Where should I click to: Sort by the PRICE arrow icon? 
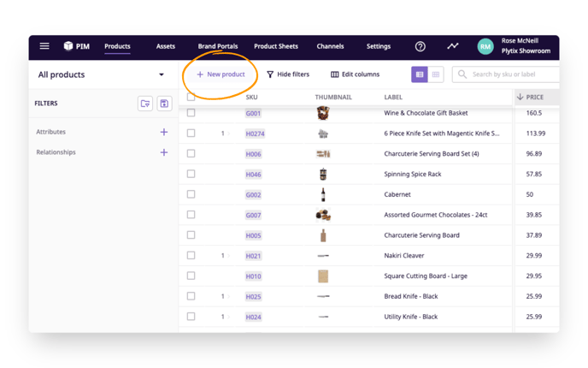[520, 97]
